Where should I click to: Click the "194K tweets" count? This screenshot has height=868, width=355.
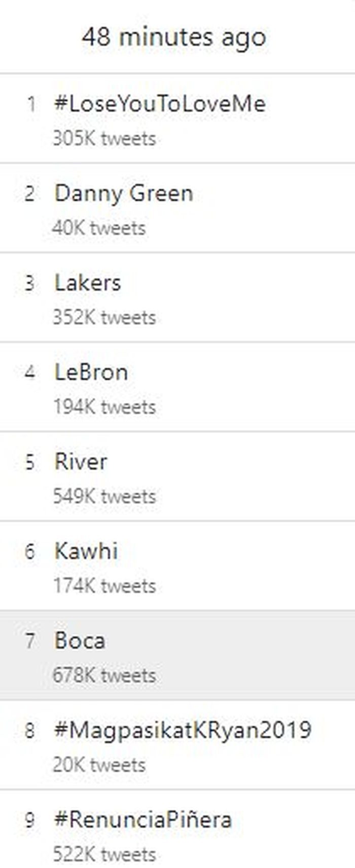coord(104,407)
